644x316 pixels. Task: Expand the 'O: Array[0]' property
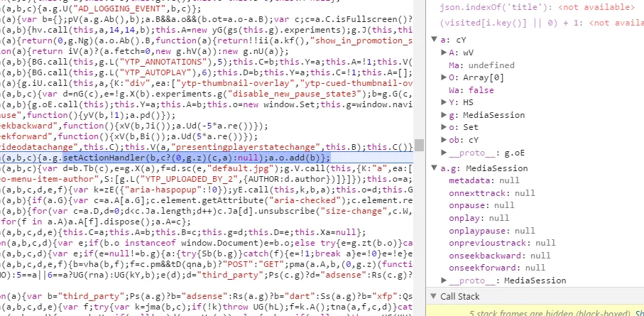pos(444,77)
